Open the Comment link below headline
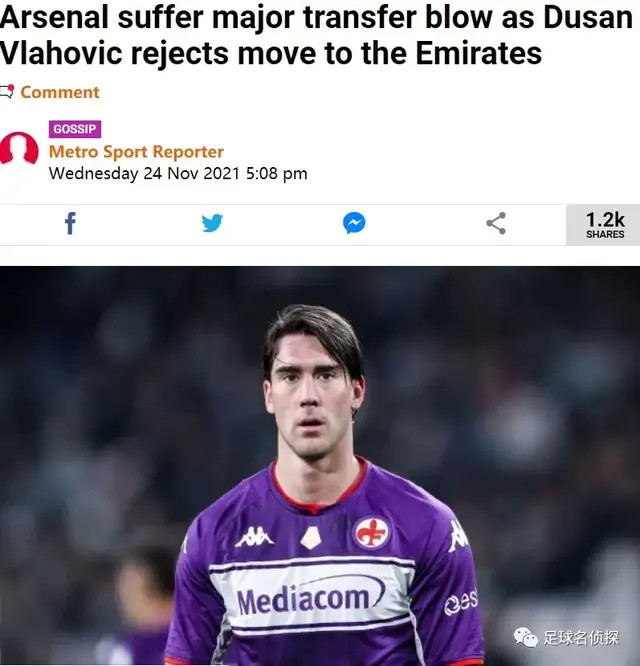 tap(59, 92)
